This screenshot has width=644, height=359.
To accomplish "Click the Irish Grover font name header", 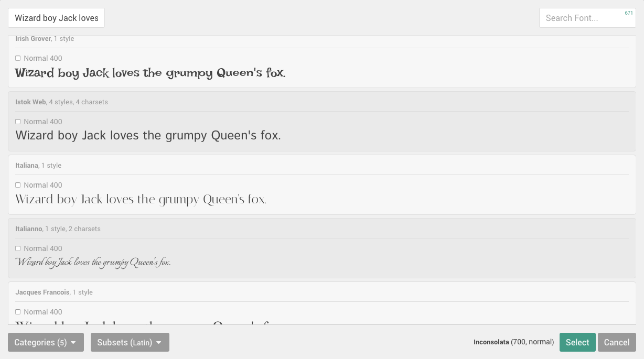I will [33, 38].
